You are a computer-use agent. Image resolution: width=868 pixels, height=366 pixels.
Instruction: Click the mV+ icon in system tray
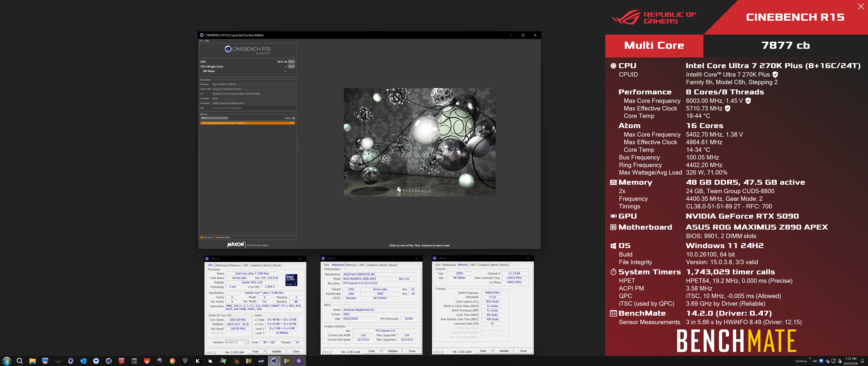coord(815,361)
